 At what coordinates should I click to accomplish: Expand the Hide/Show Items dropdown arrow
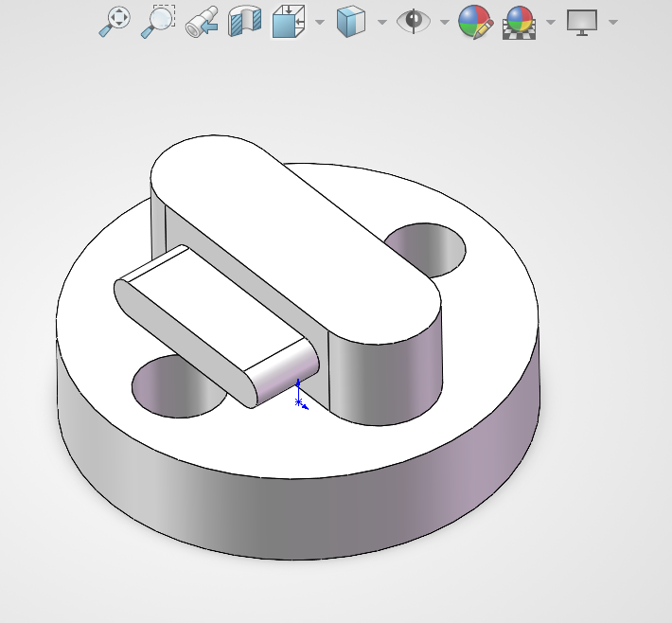click(x=445, y=22)
